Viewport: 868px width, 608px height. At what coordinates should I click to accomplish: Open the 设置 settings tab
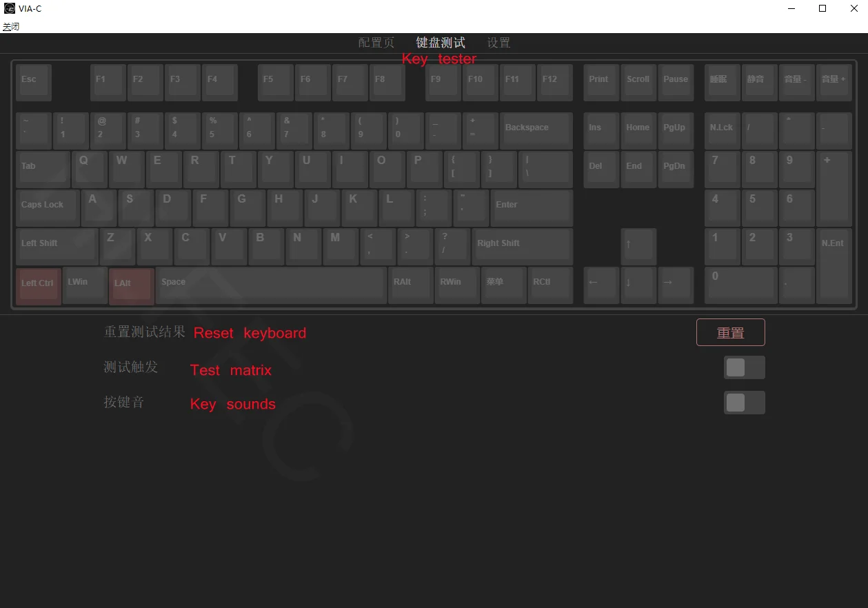498,43
